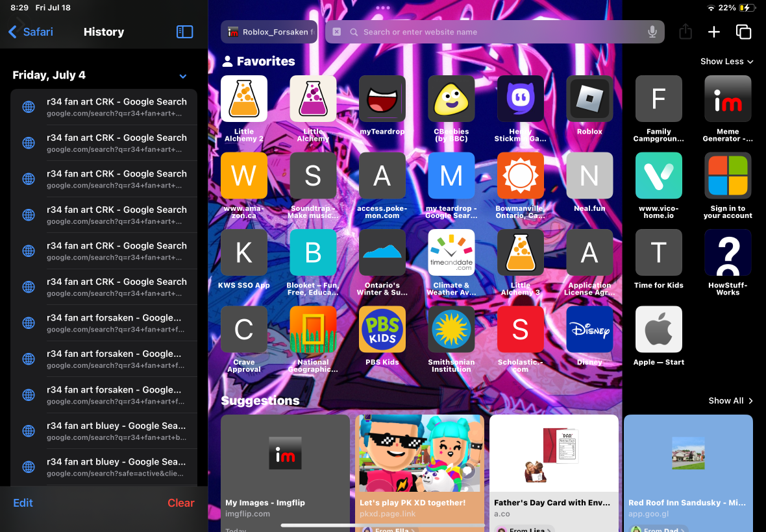
Task: Open the timeanddate Climate & Weather favorite
Action: tap(451, 252)
